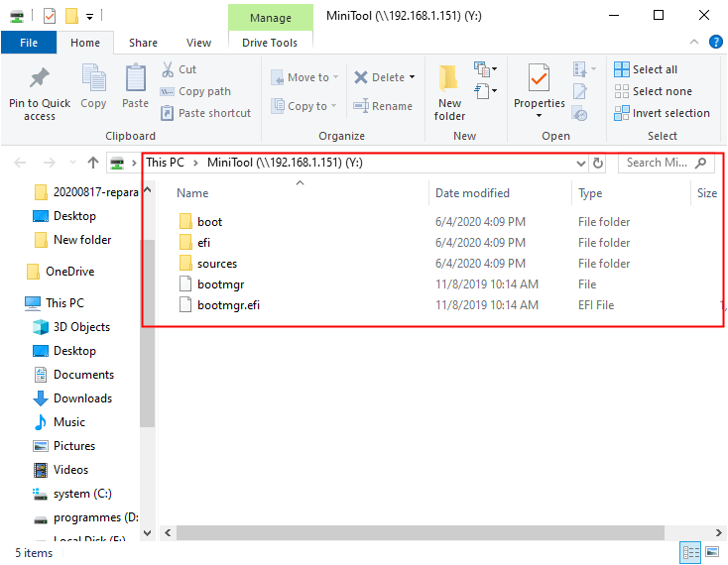Click the Cut scissors command
Viewport: 728px width, 565px height.
[x=180, y=69]
